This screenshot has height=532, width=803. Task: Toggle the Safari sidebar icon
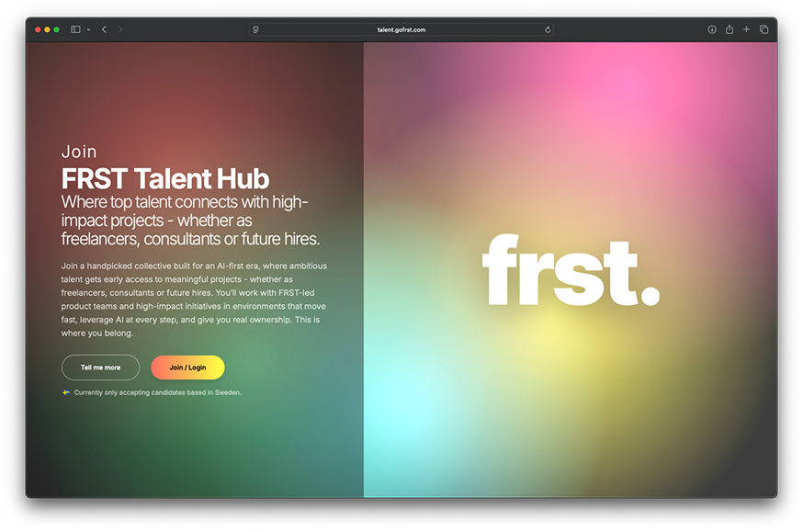(x=75, y=29)
